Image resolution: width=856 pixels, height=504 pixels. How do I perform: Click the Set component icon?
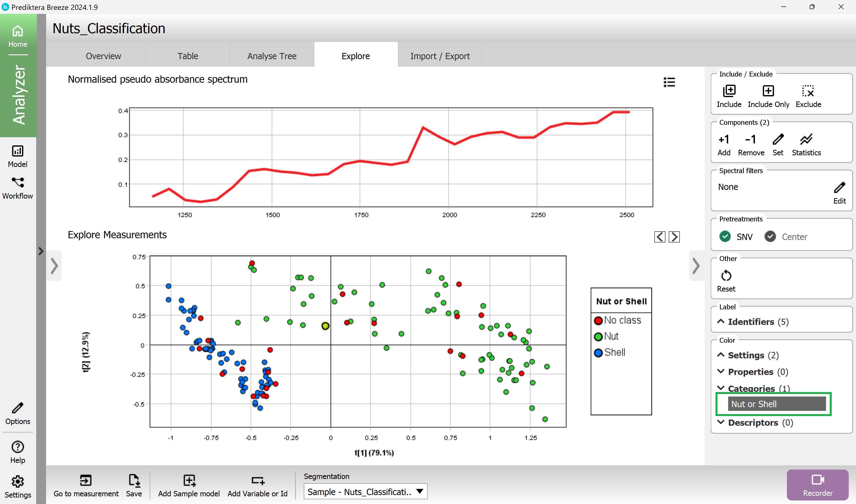pos(777,139)
